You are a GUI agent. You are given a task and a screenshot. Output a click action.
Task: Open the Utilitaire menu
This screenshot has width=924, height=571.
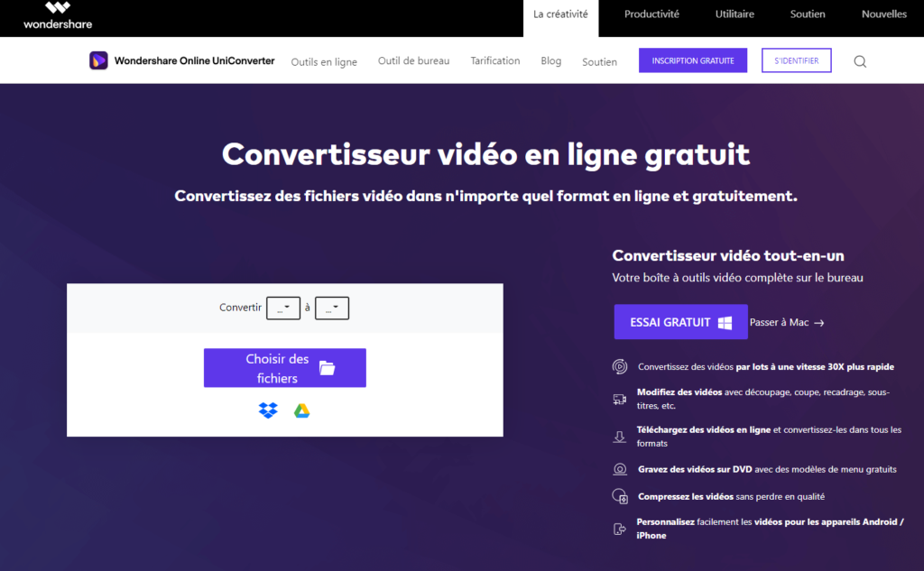[735, 14]
